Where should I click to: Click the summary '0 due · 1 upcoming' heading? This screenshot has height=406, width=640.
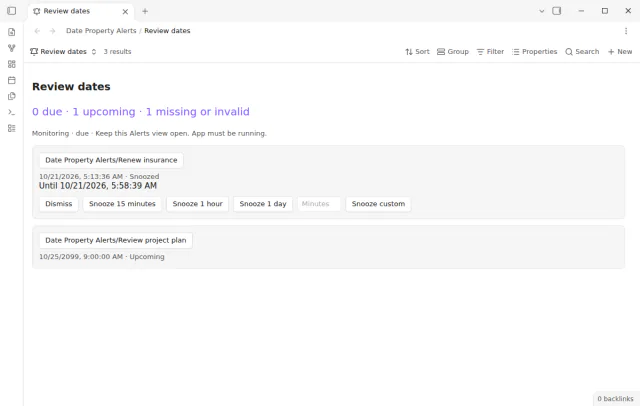click(x=141, y=112)
